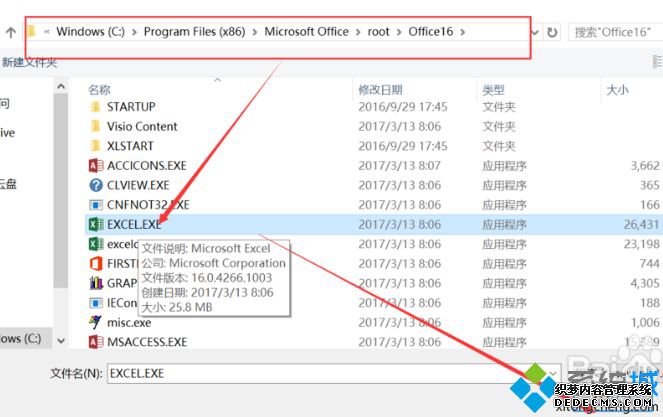The image size is (663, 417).
Task: Search in Office16 field
Action: (616, 32)
